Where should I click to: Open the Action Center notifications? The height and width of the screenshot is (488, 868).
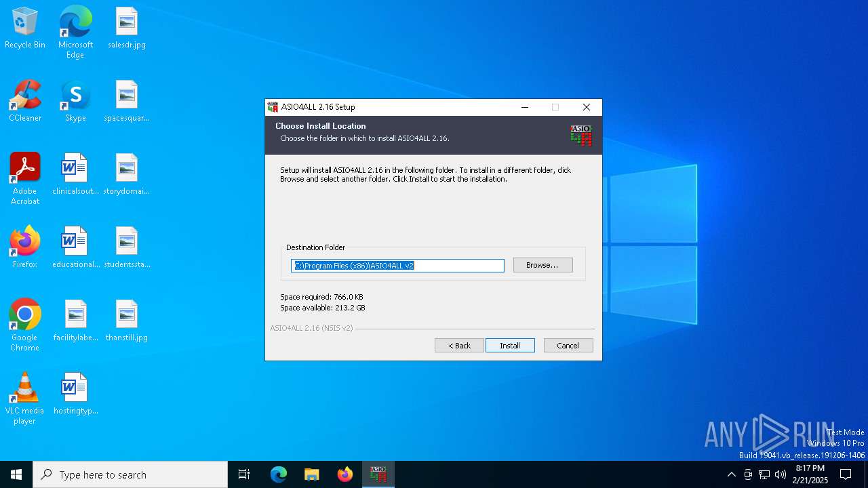point(846,474)
